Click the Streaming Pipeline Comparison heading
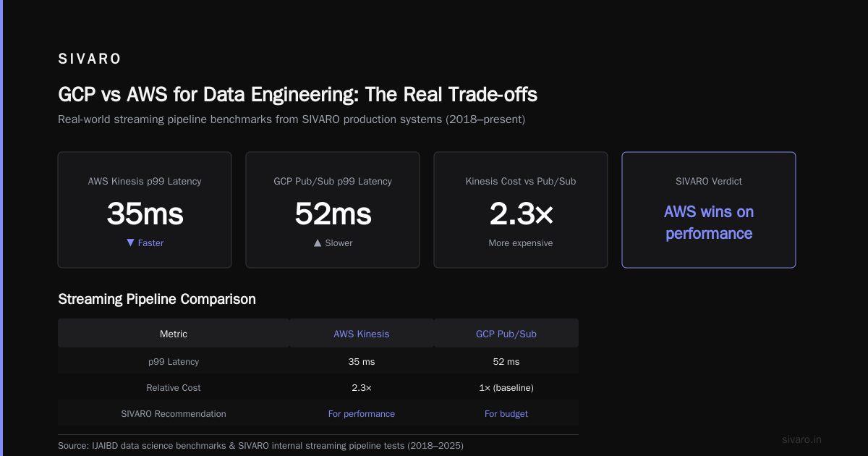The width and height of the screenshot is (868, 456). 157,299
